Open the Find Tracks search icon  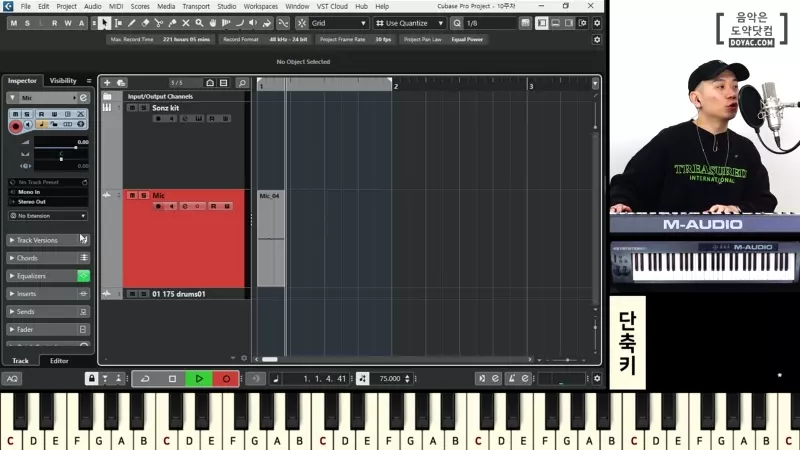point(242,83)
